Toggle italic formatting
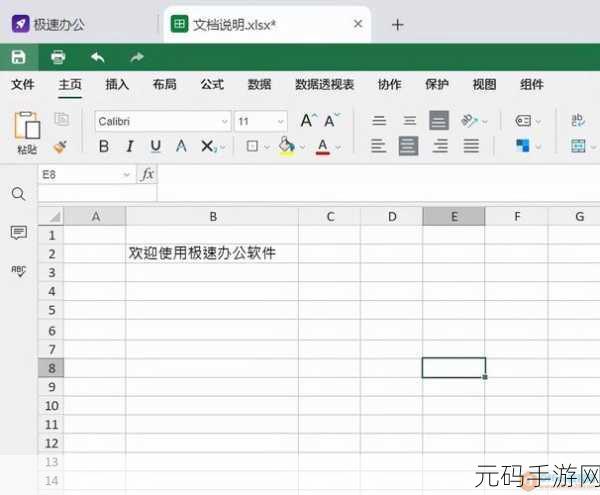The height and width of the screenshot is (495, 600). [130, 146]
